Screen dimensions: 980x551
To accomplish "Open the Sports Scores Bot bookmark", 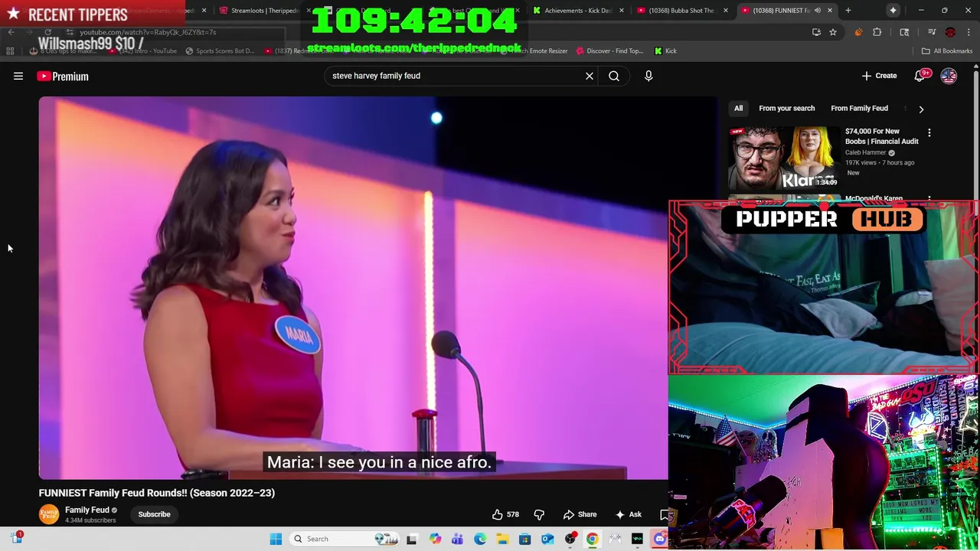I will (220, 51).
